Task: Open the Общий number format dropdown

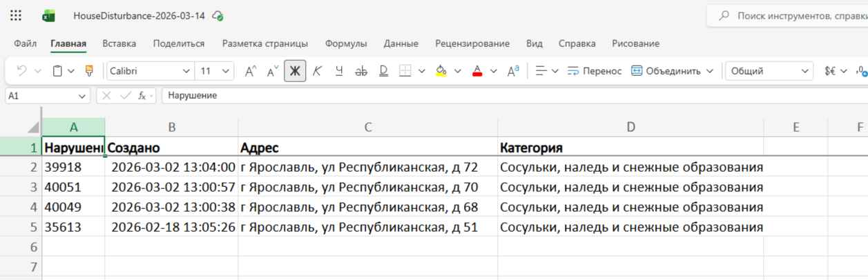Action: pyautogui.click(x=805, y=71)
